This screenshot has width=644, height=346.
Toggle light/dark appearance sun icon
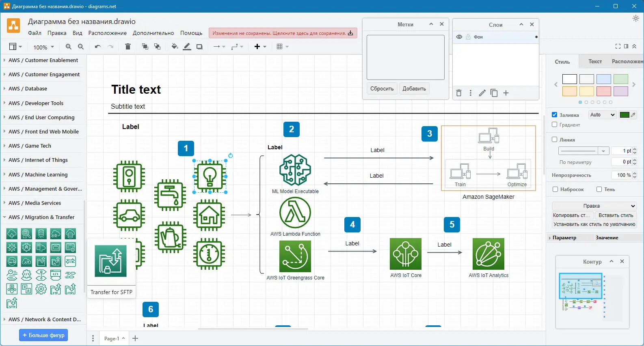tap(636, 18)
